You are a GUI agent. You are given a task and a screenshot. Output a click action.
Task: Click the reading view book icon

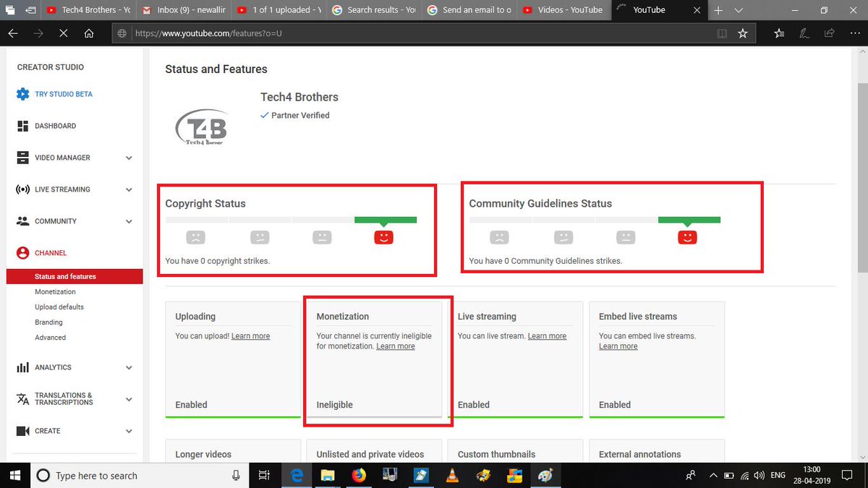coord(721,33)
